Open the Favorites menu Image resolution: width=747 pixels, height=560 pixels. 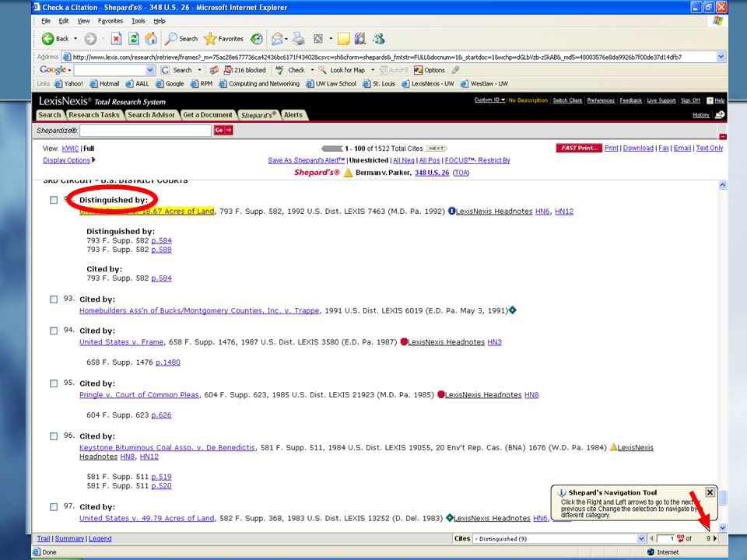110,21
